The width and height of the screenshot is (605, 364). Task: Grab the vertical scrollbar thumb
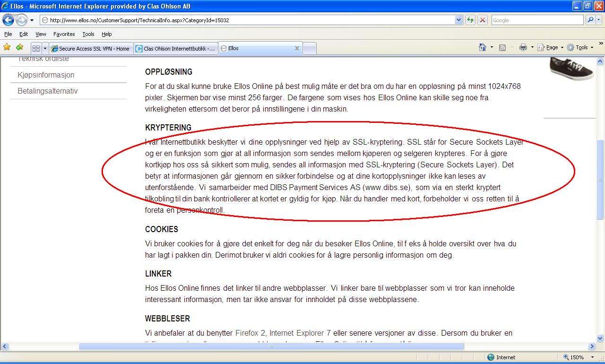tap(600, 179)
